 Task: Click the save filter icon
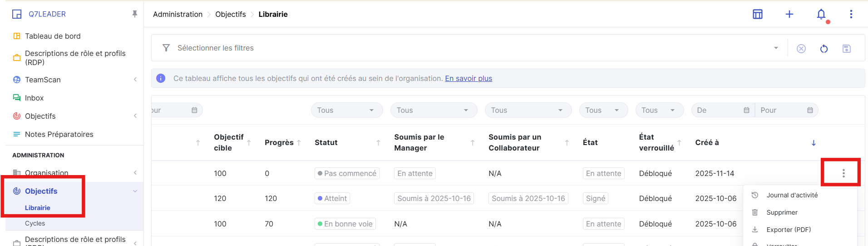847,49
